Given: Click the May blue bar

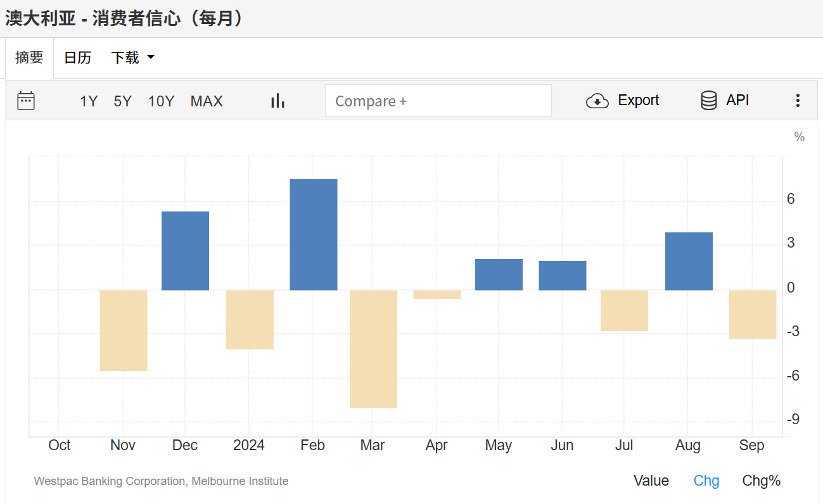Looking at the screenshot, I should 499,275.
